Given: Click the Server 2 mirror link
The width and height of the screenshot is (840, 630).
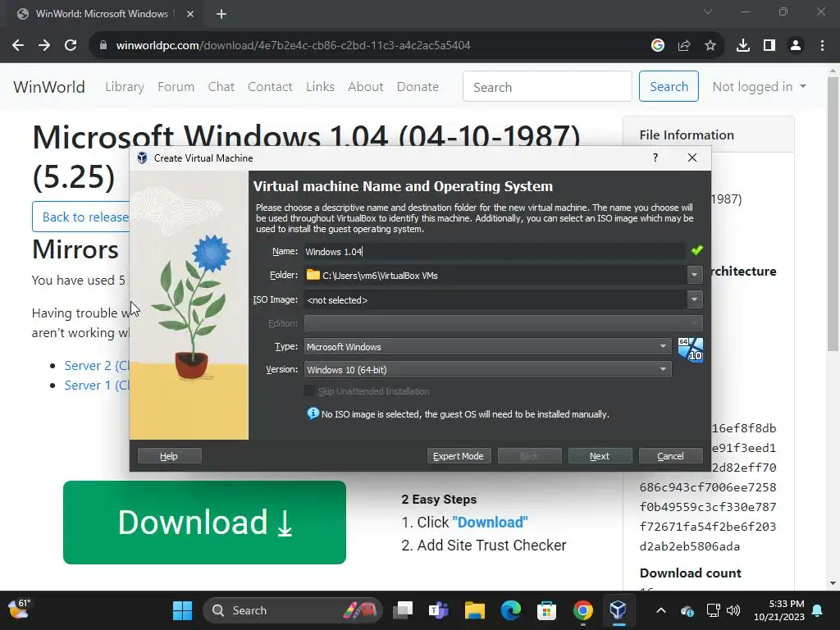Looking at the screenshot, I should pyautogui.click(x=97, y=365).
